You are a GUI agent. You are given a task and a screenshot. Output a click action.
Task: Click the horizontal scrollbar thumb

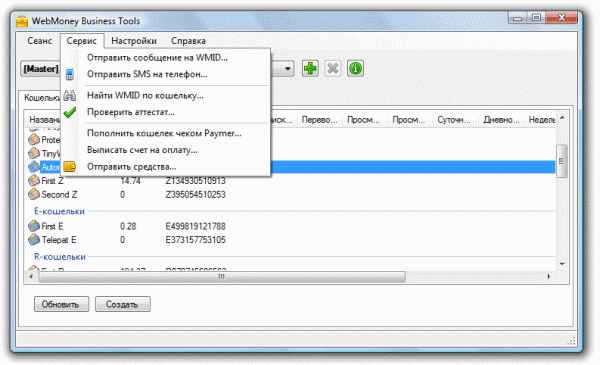click(222, 277)
